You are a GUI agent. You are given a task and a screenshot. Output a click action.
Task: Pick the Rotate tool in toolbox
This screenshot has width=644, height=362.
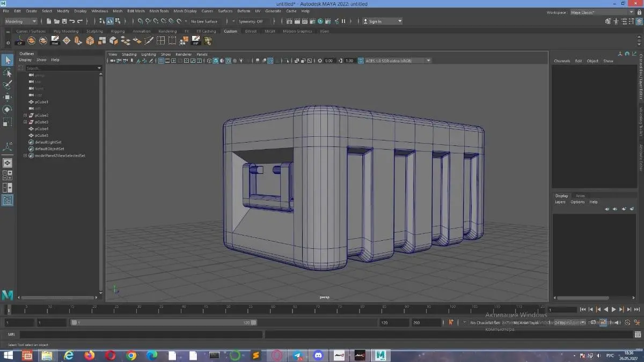coord(8,109)
